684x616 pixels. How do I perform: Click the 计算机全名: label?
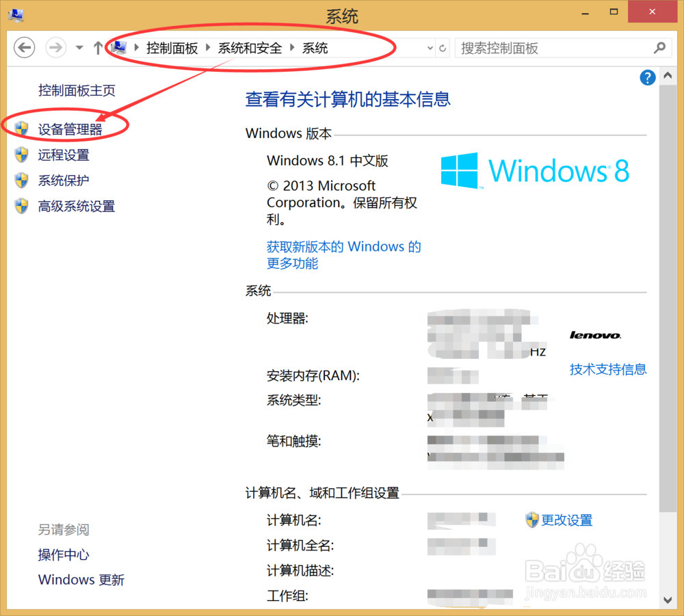point(300,546)
